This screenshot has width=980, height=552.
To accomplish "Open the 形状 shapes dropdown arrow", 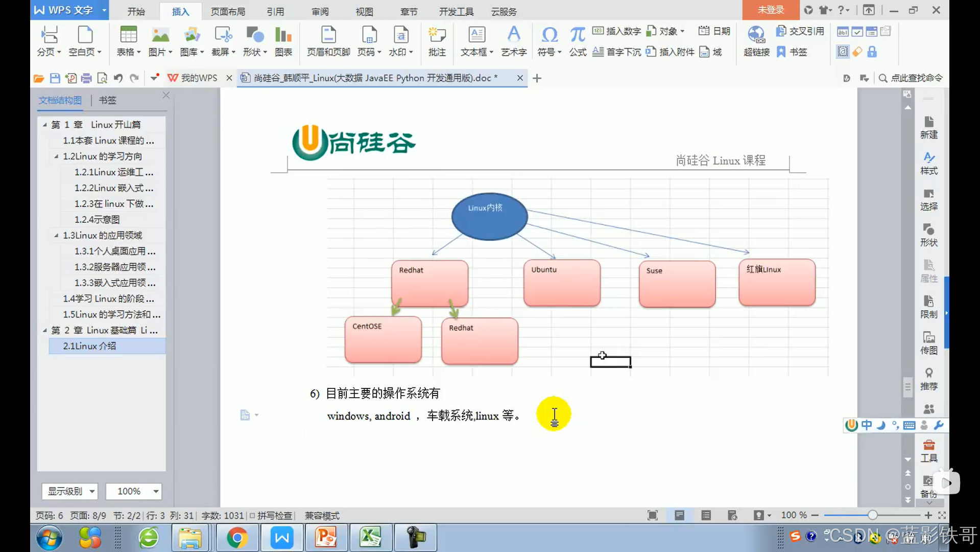I will click(265, 52).
